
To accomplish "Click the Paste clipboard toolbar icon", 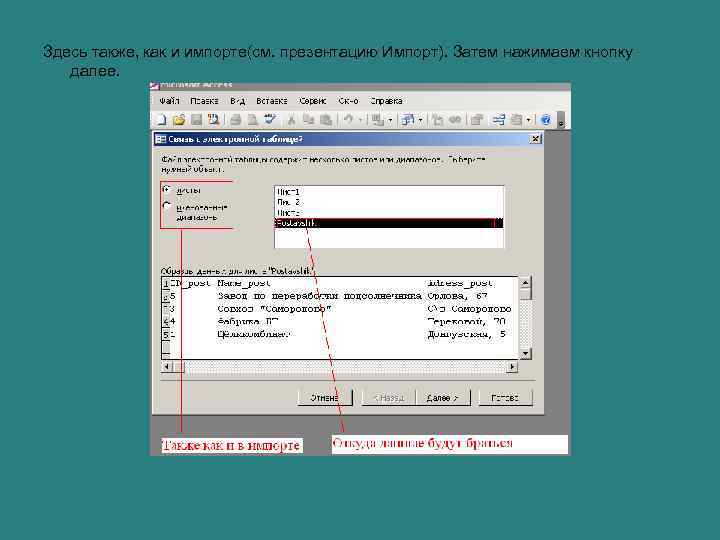I will (x=326, y=120).
